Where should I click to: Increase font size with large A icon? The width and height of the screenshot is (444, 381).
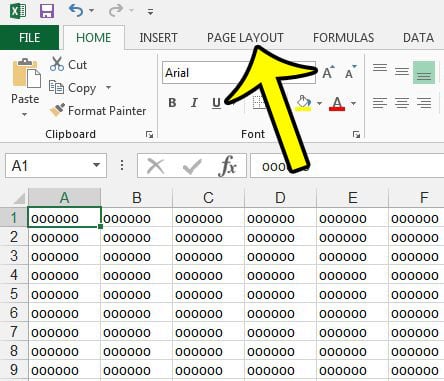click(328, 72)
